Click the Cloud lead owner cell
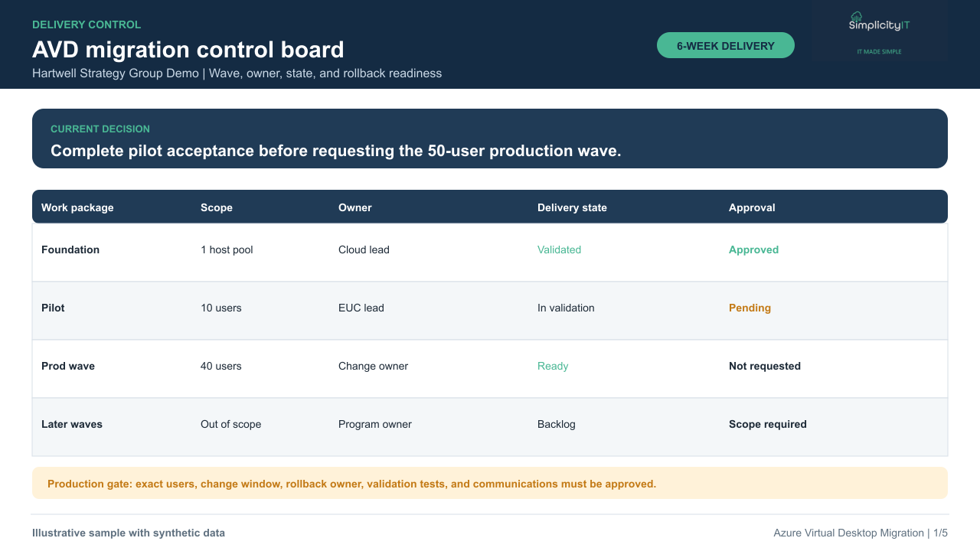Viewport: 980px width, 551px height. (364, 249)
